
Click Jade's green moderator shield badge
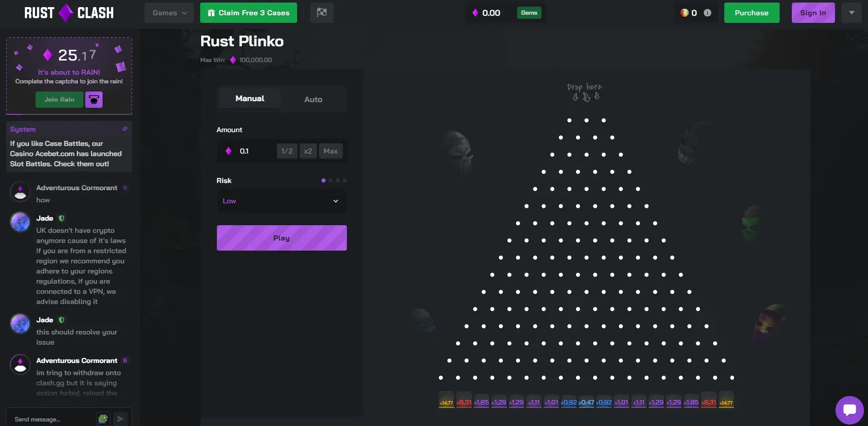pyautogui.click(x=61, y=218)
